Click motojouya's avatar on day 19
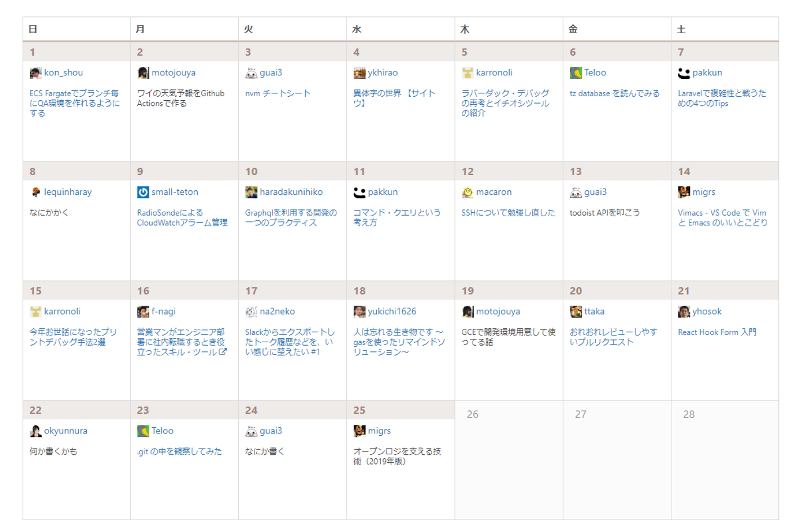The height and width of the screenshot is (532, 811). point(467,312)
